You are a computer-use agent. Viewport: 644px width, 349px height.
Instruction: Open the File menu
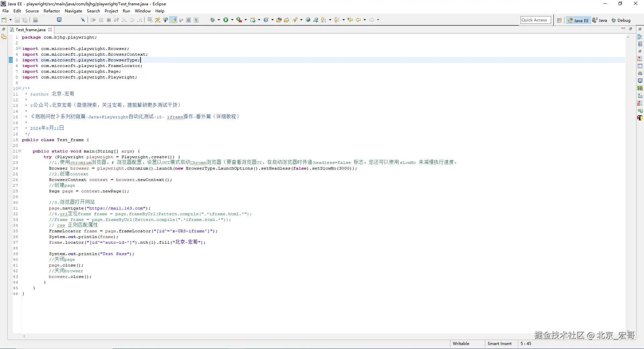coord(6,11)
